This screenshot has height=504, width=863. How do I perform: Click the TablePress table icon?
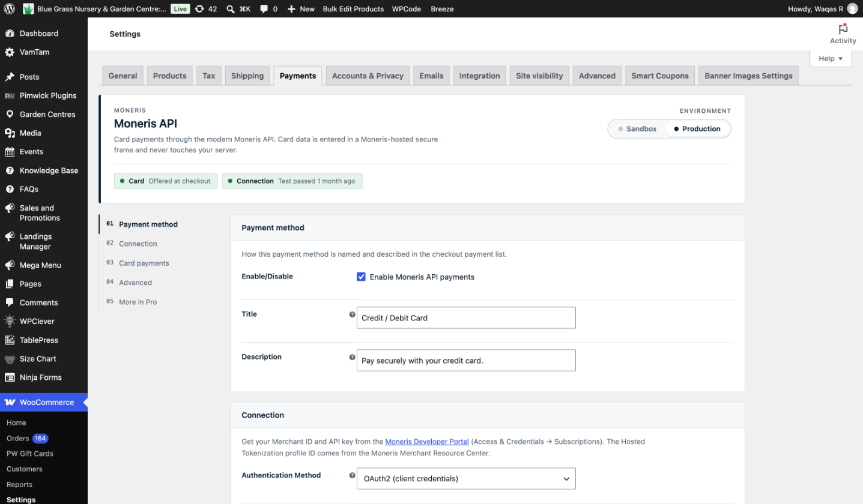point(10,340)
